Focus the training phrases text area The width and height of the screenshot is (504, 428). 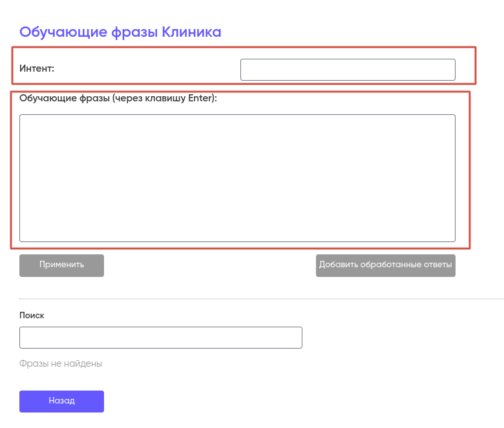point(237,178)
